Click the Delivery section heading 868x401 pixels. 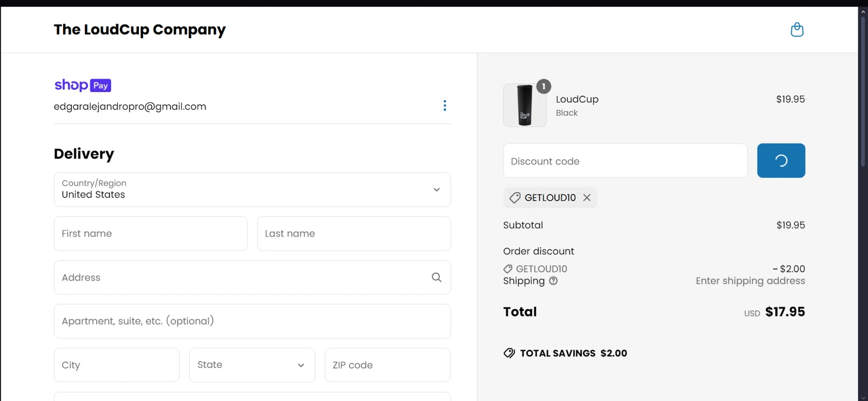[84, 154]
